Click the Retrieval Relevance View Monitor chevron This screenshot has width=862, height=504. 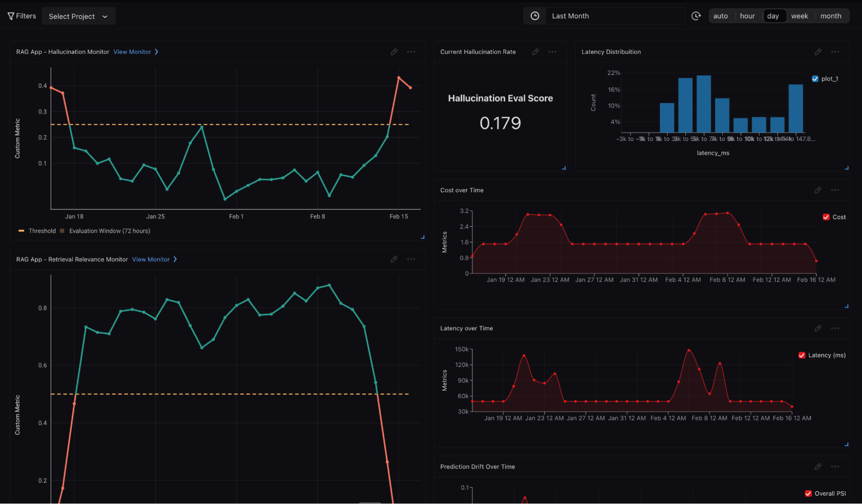tap(175, 259)
